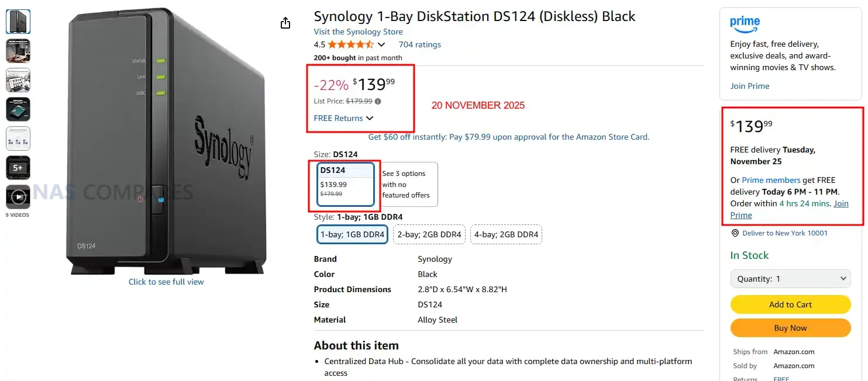
Task: Select the first product image thumbnail
Action: click(x=18, y=22)
